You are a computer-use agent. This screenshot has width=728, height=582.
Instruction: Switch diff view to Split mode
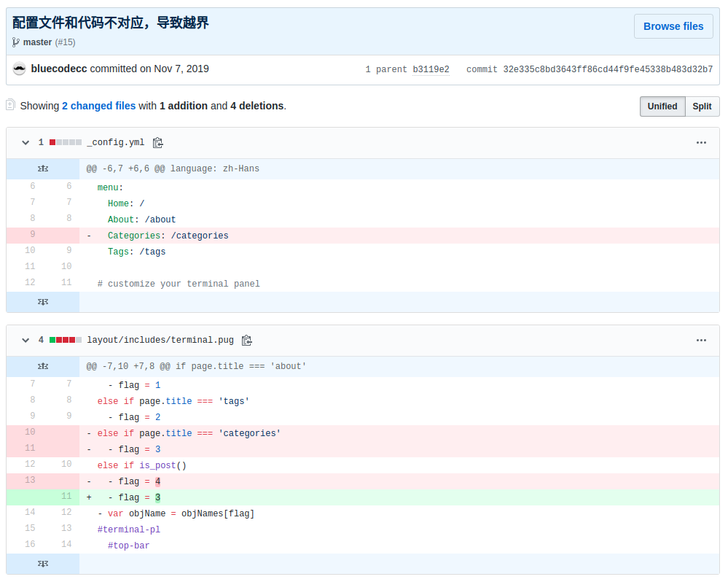coord(702,106)
